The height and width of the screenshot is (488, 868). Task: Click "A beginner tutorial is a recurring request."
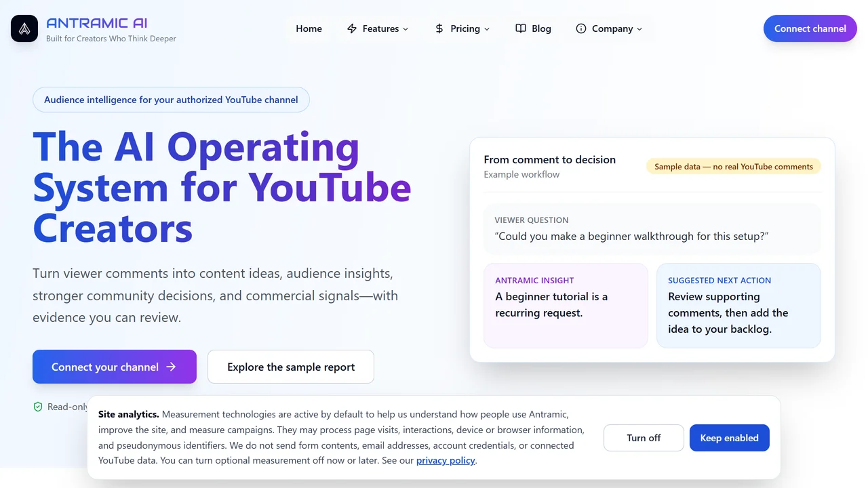(551, 305)
